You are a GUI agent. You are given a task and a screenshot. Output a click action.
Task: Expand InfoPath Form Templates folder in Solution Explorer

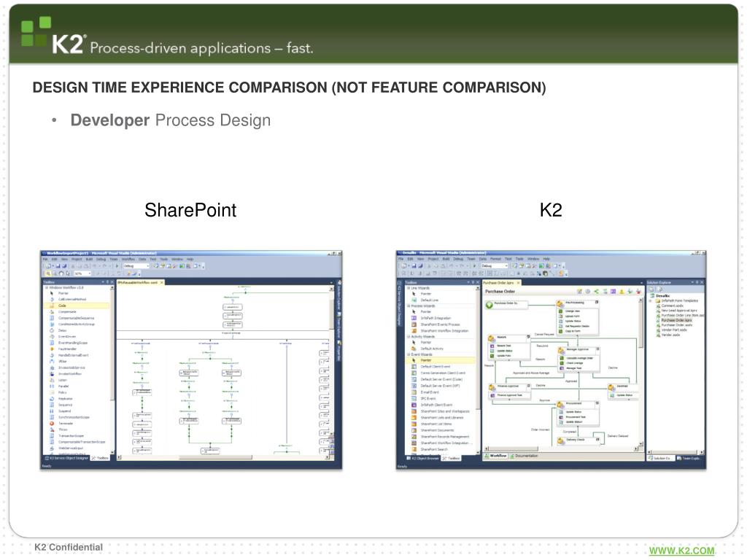[650, 301]
